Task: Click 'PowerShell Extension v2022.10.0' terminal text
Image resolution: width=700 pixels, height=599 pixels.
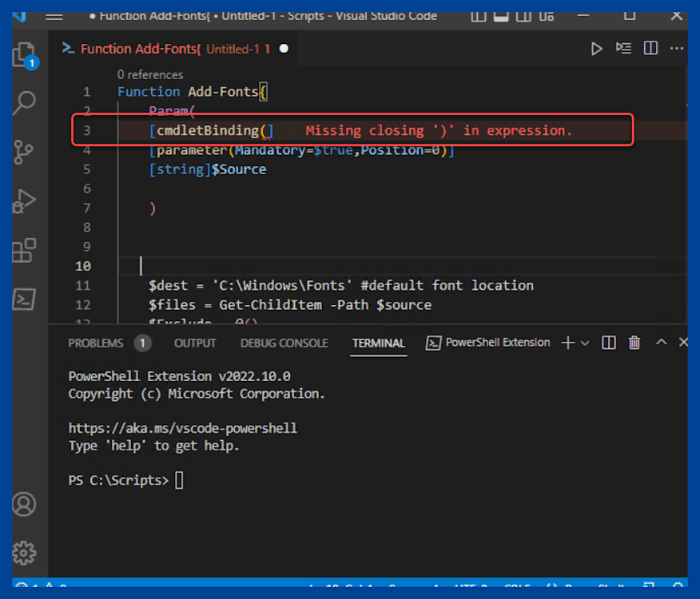Action: point(179,376)
